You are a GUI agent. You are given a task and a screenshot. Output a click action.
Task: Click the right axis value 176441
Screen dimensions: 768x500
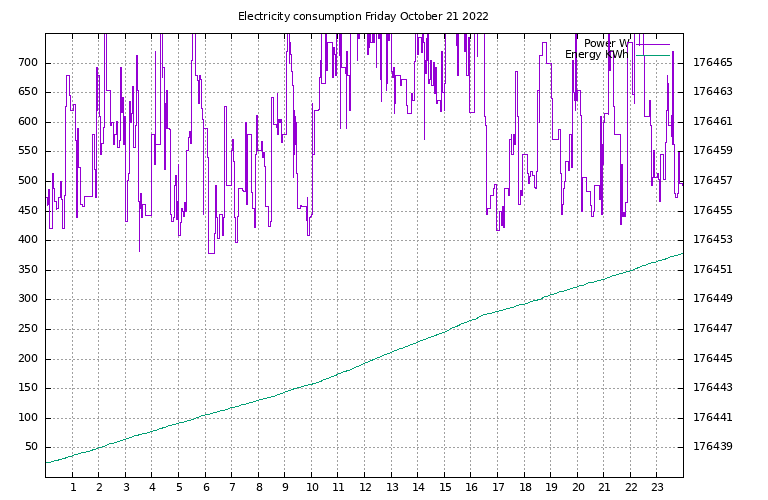point(713,417)
